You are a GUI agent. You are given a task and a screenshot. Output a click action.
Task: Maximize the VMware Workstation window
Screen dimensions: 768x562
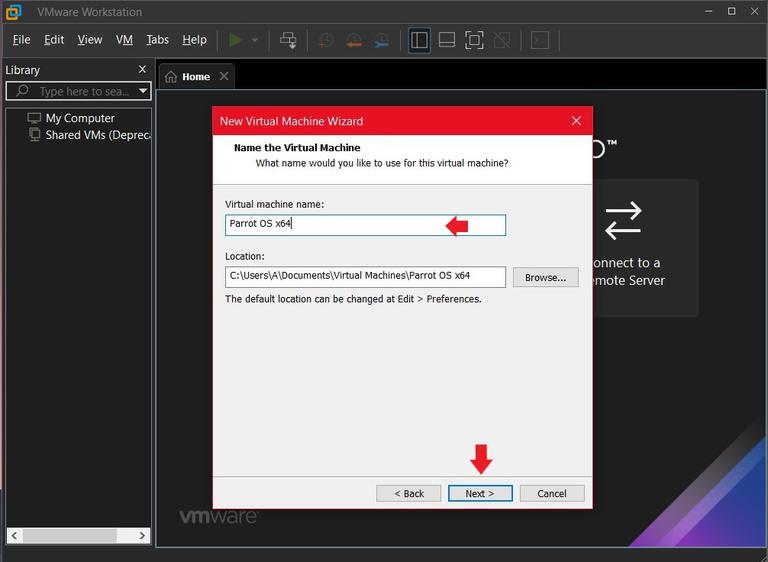point(731,11)
